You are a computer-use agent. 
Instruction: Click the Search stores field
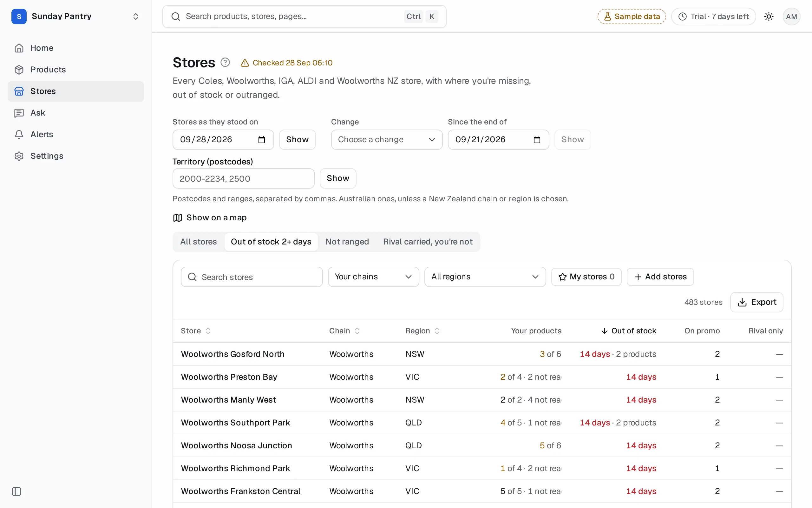click(252, 277)
